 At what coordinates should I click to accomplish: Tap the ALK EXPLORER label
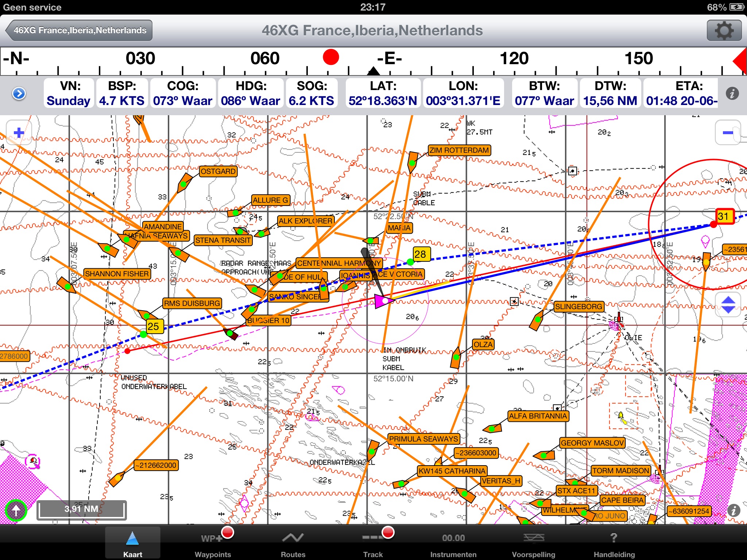(306, 221)
